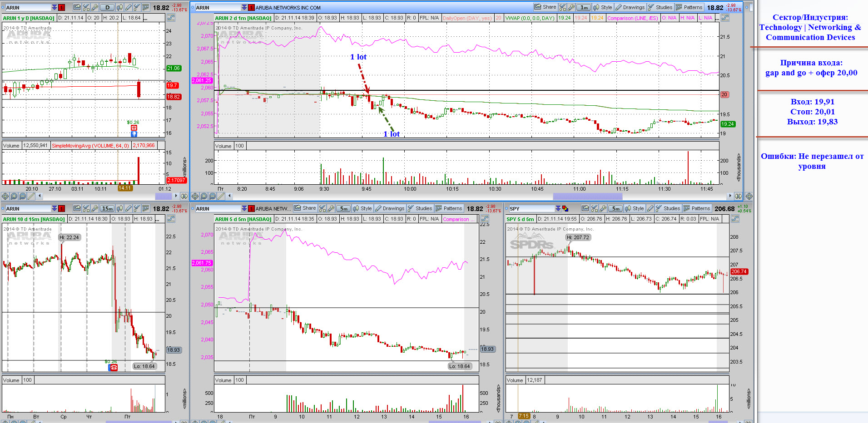Open the D timeframe selector on the daily chart

click(x=107, y=7)
